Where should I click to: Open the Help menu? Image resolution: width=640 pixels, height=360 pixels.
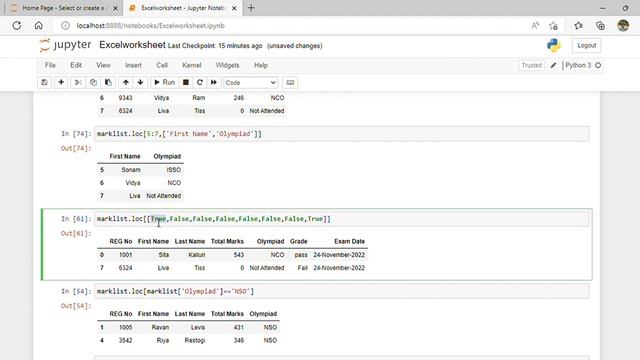(261, 65)
